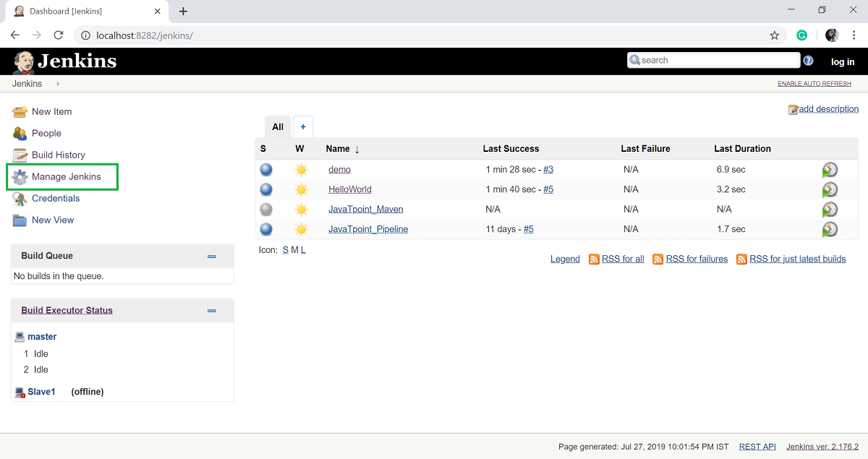Open the Legend link

tap(565, 259)
